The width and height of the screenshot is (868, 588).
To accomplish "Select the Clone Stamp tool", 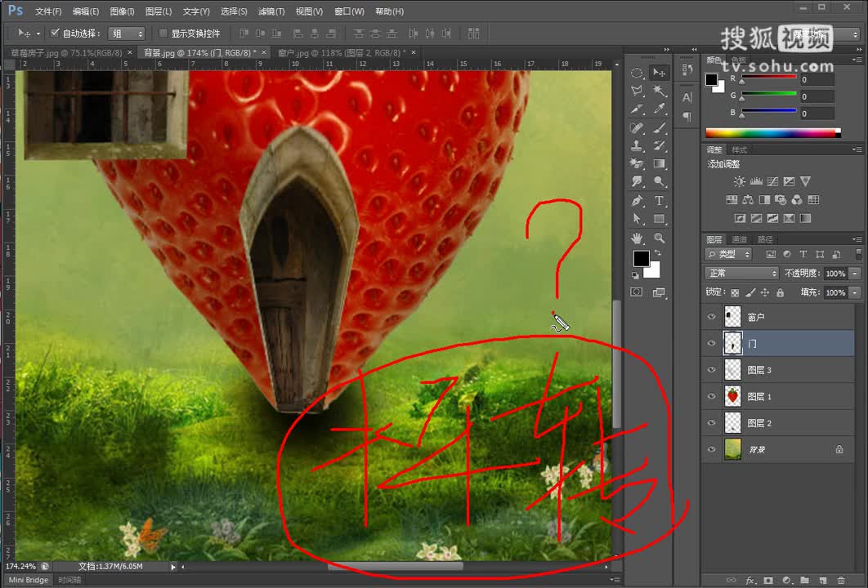I will [x=637, y=146].
